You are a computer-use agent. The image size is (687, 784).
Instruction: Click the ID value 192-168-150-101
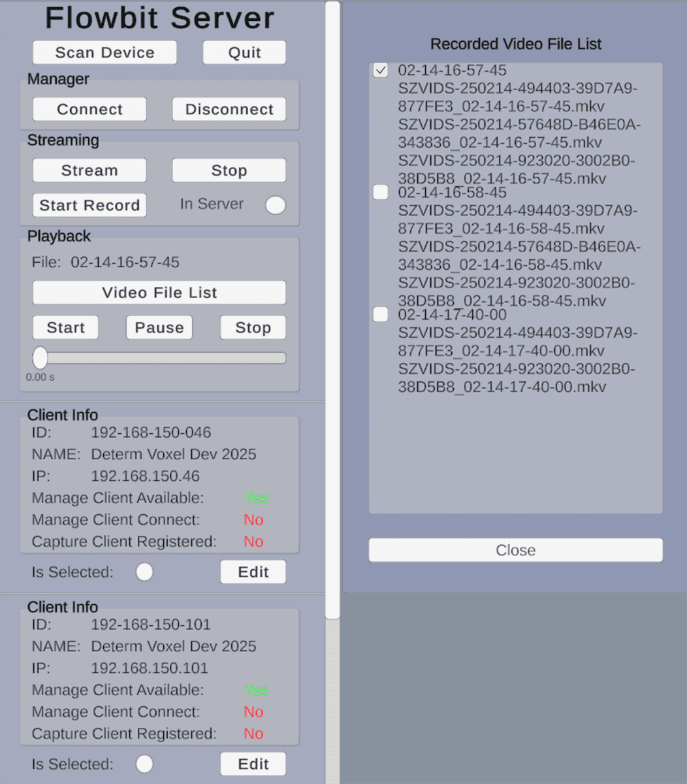pyautogui.click(x=151, y=625)
